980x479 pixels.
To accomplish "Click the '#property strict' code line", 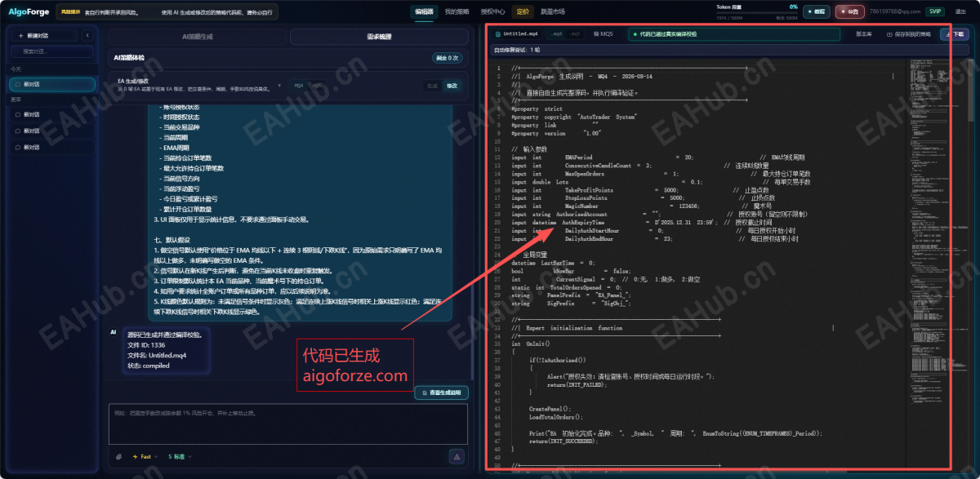I will pyautogui.click(x=537, y=109).
